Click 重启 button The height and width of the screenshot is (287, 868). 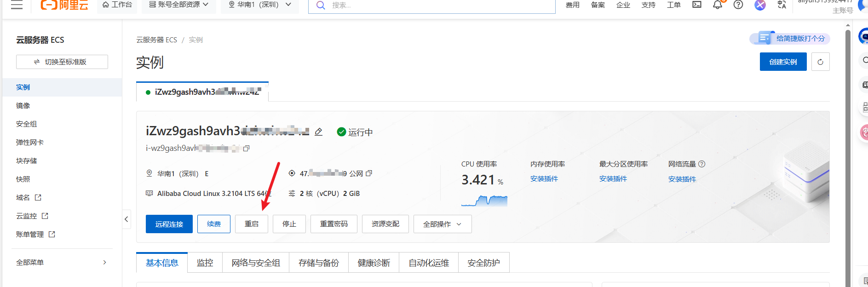point(252,224)
